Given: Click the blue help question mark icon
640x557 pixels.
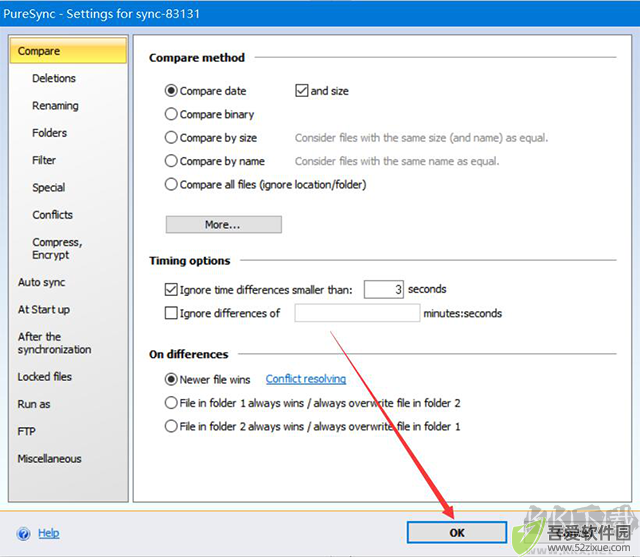Looking at the screenshot, I should (x=23, y=533).
